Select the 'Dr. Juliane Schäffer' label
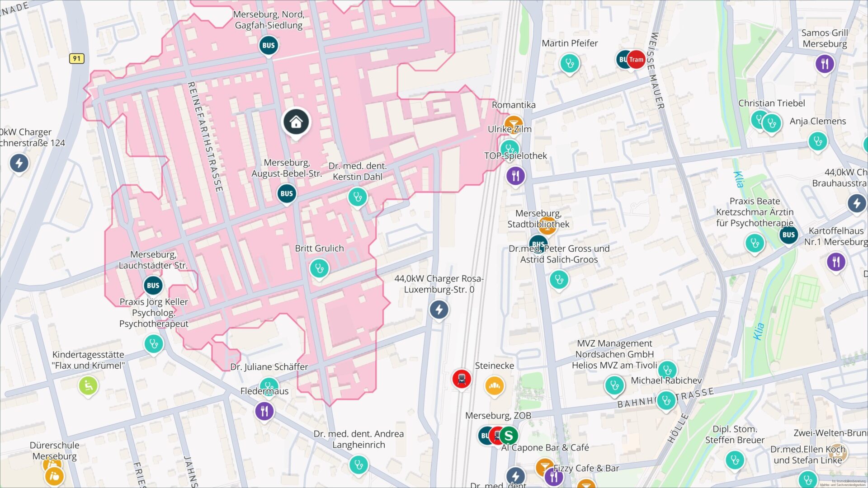The width and height of the screenshot is (868, 488). (x=269, y=367)
